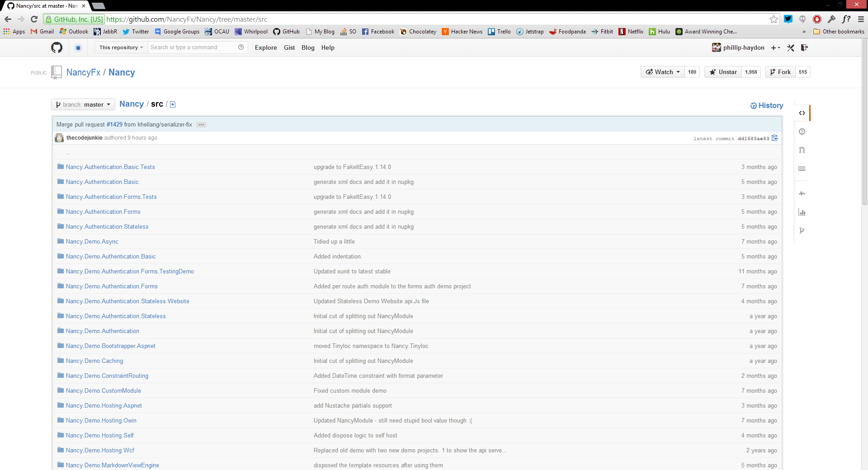This screenshot has height=470, width=868.
Task: Open Nancy.Demo.Hosting.Owin folder
Action: point(101,420)
